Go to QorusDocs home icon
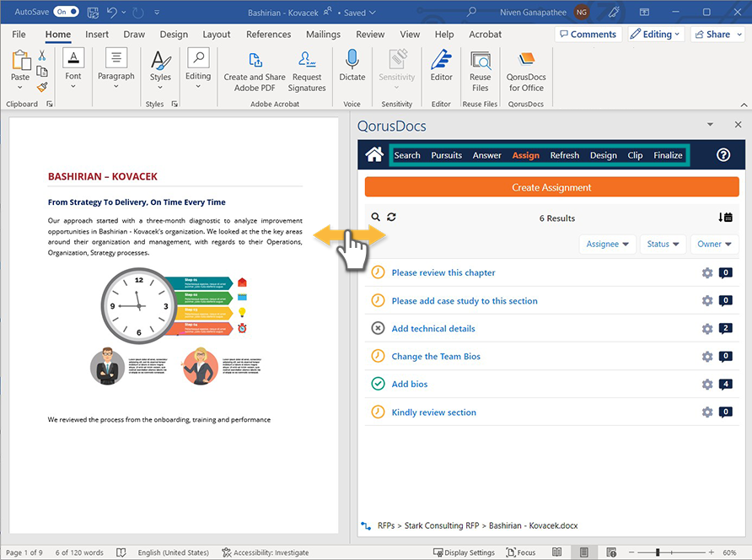The height and width of the screenshot is (560, 752). click(x=374, y=154)
